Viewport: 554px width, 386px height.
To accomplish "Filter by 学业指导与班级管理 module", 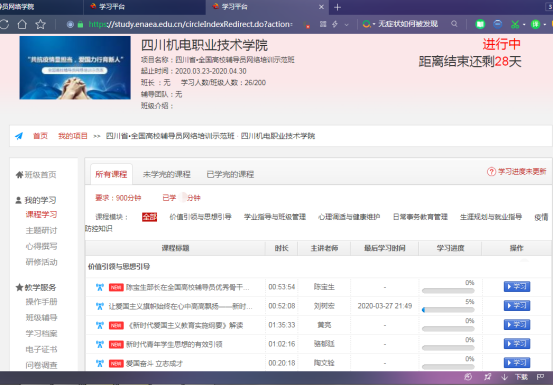I will pyautogui.click(x=275, y=217).
